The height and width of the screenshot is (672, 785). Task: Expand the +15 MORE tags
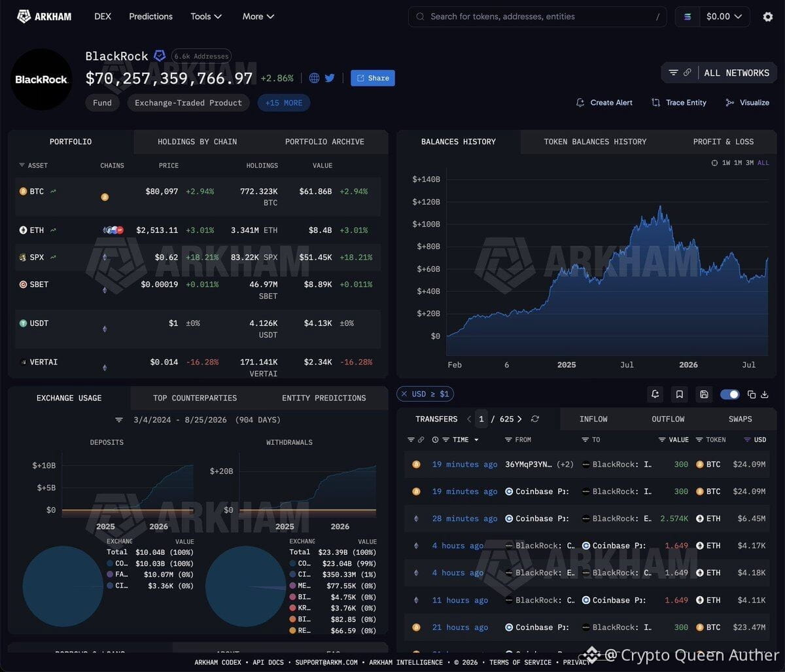click(x=284, y=103)
